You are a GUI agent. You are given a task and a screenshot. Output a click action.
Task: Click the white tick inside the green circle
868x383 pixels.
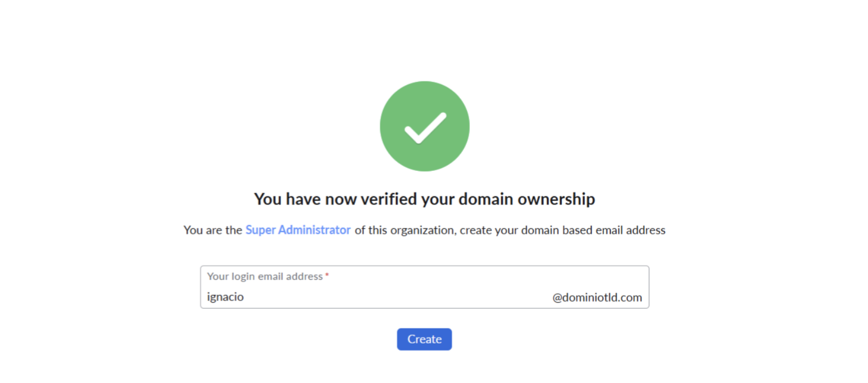pos(425,128)
